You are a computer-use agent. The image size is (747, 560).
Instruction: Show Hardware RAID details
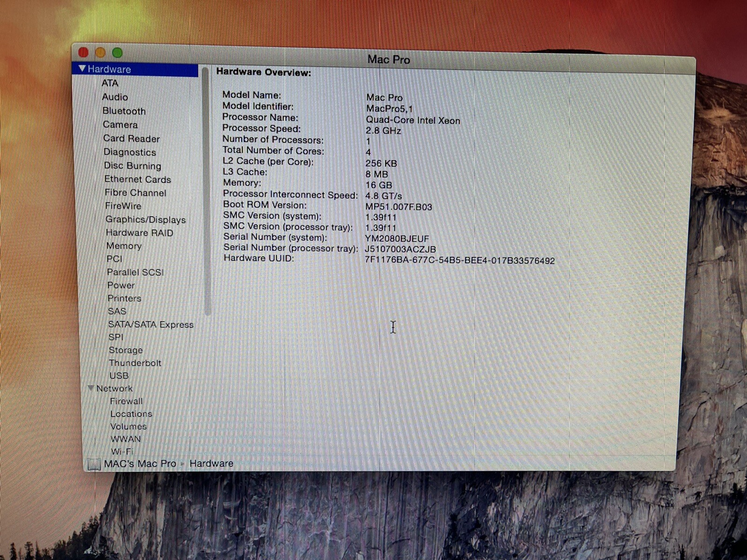pyautogui.click(x=140, y=232)
